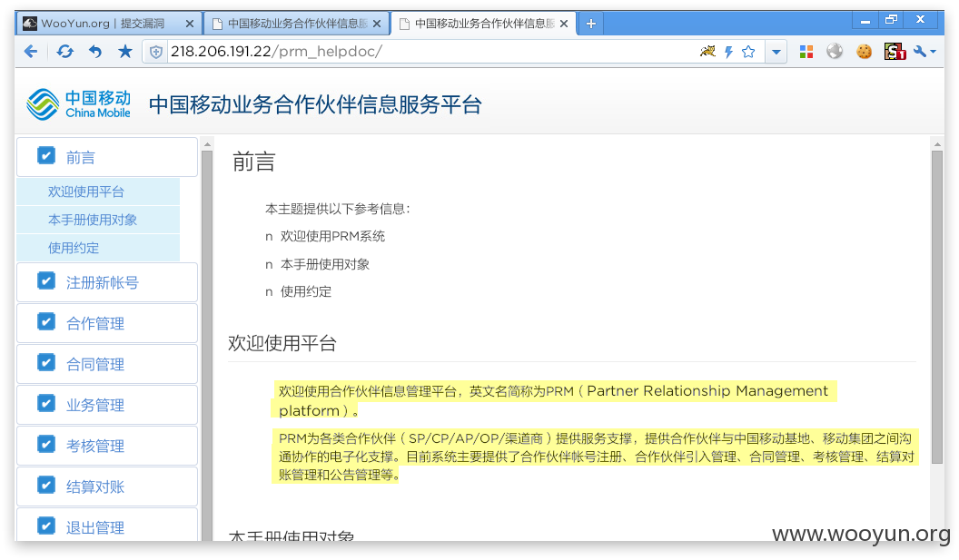Go back with the browser back arrow
Viewport: 959px width, 560px height.
(x=31, y=52)
